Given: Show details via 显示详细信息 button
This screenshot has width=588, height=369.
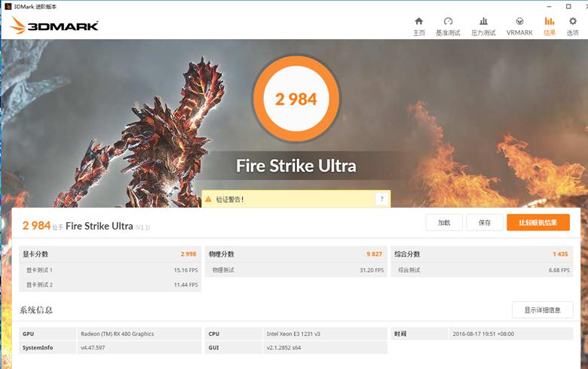Looking at the screenshot, I should [x=542, y=310].
